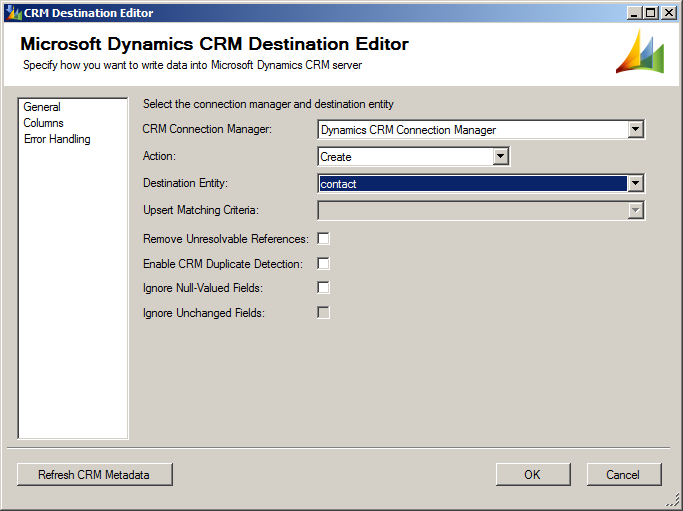Click the 'Microsoft Dynamics CRM Destination Editor' heading
This screenshot has width=683, height=511.
[x=214, y=44]
